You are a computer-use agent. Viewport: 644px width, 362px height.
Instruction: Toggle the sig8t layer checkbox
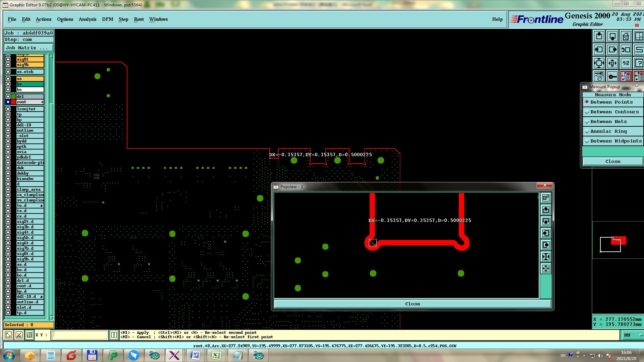(8, 59)
